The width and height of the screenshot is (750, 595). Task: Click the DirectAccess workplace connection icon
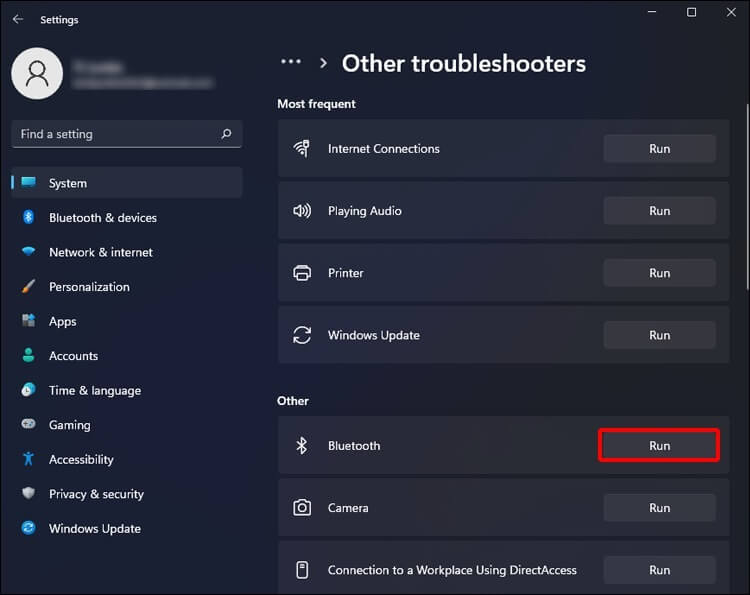(302, 570)
